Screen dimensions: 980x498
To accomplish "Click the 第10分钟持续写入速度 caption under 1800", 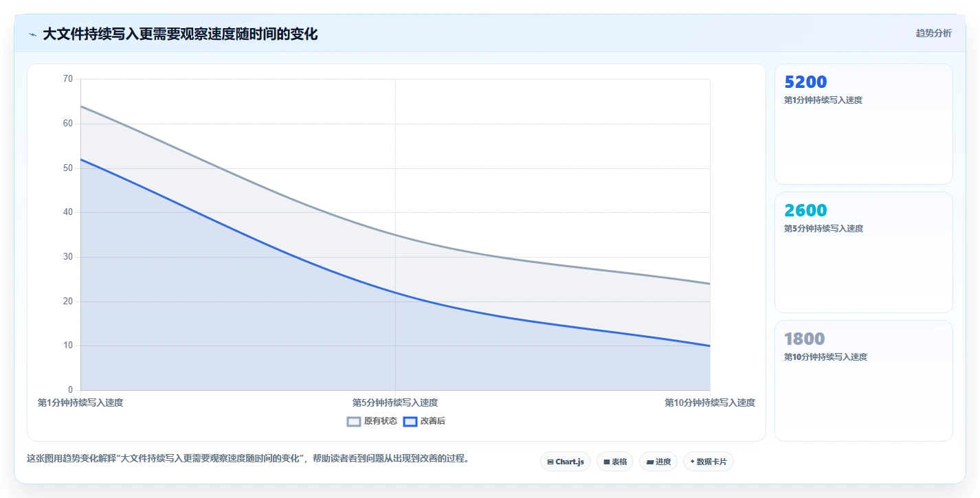I will coord(825,357).
